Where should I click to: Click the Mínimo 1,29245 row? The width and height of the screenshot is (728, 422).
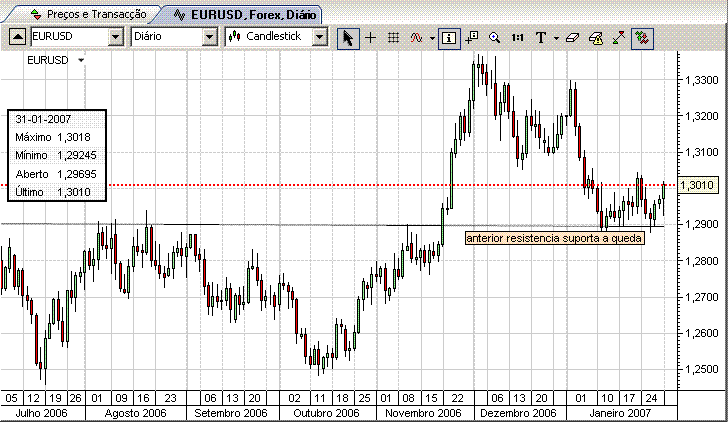[x=57, y=155]
